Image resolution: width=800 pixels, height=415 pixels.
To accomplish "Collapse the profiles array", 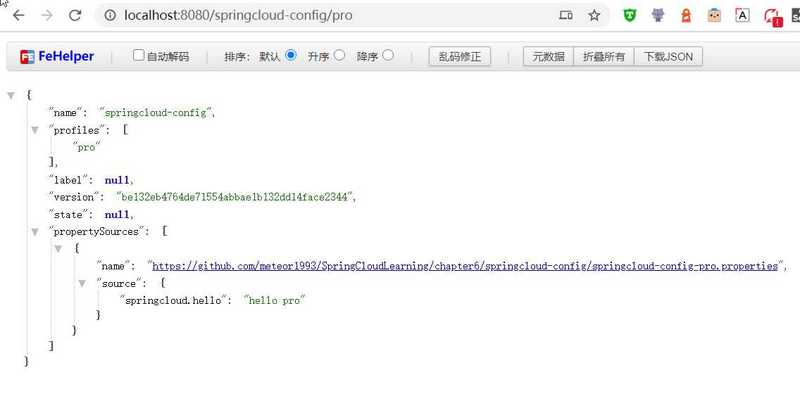I will click(x=35, y=130).
